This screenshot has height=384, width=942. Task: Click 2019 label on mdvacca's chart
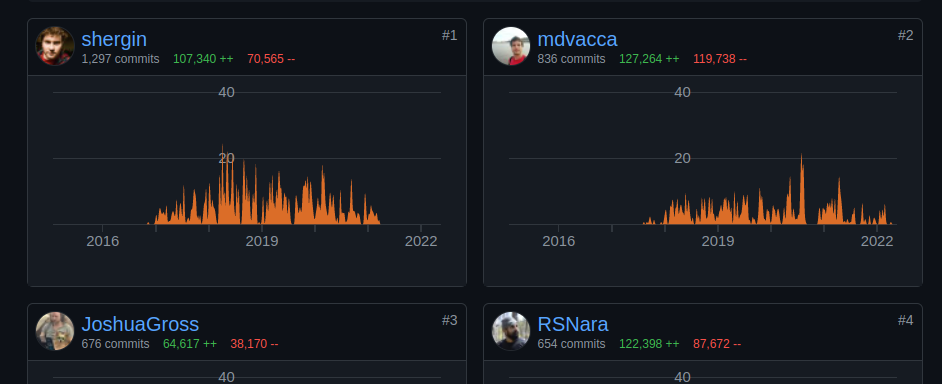(x=718, y=241)
